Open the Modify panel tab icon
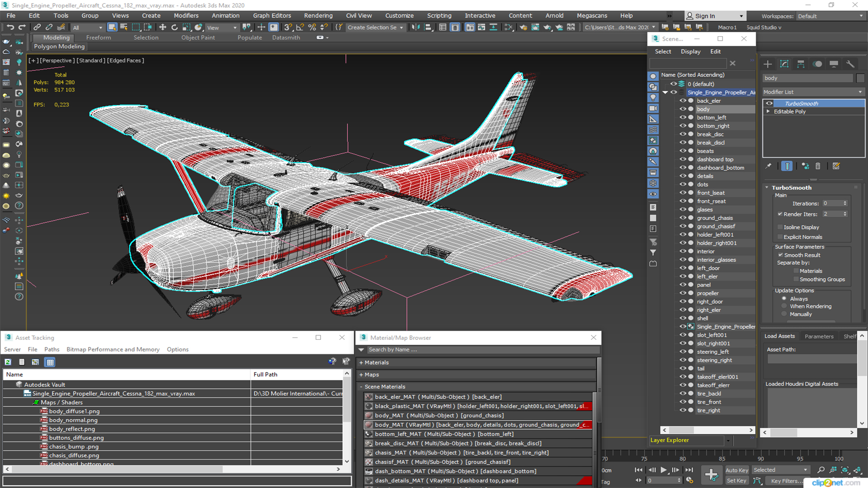 tap(784, 64)
